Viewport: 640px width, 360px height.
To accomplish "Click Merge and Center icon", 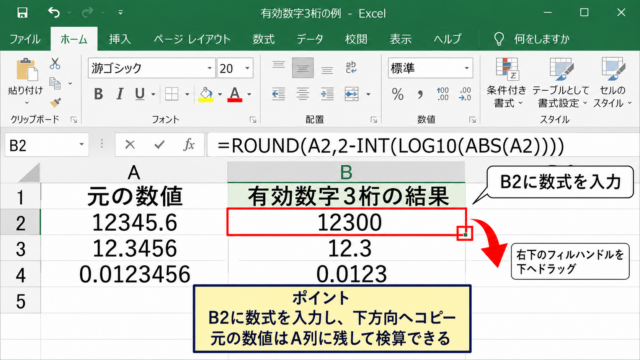I will click(351, 94).
